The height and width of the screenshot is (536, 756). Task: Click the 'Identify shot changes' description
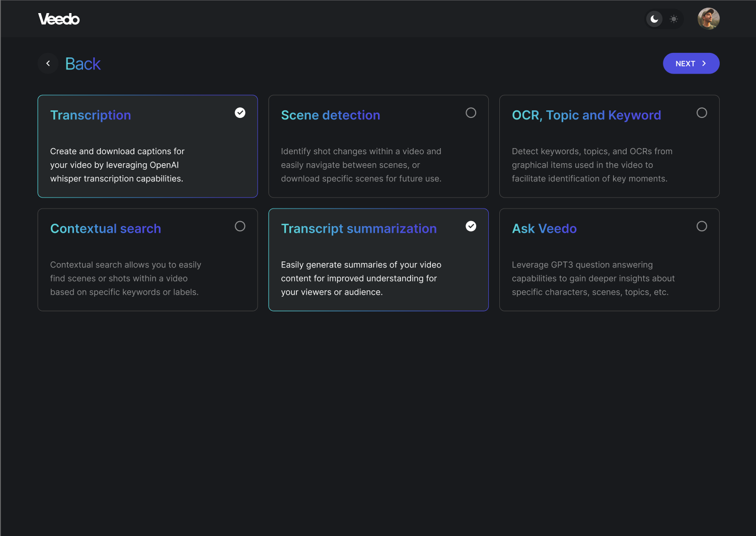coord(361,165)
